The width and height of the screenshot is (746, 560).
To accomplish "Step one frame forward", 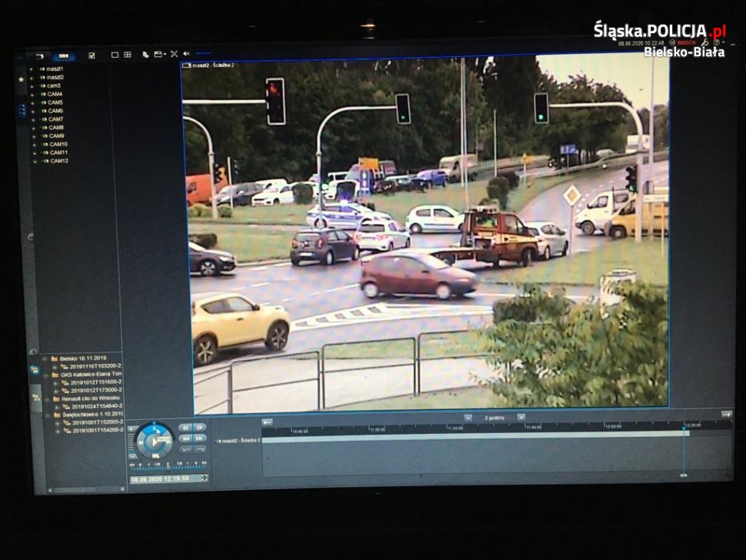I will click(x=200, y=427).
